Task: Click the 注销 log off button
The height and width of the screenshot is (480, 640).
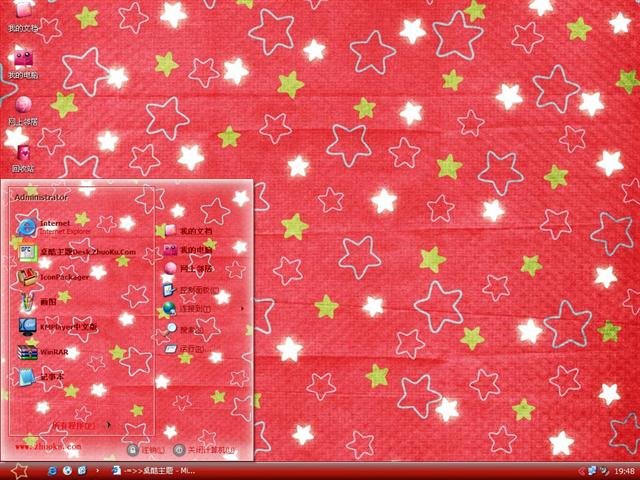Action: coord(146,450)
